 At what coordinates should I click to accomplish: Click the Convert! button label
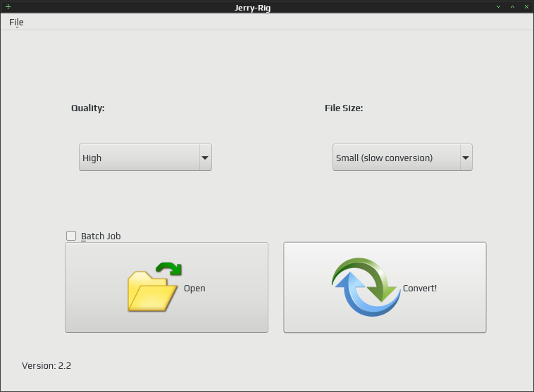[x=420, y=289]
